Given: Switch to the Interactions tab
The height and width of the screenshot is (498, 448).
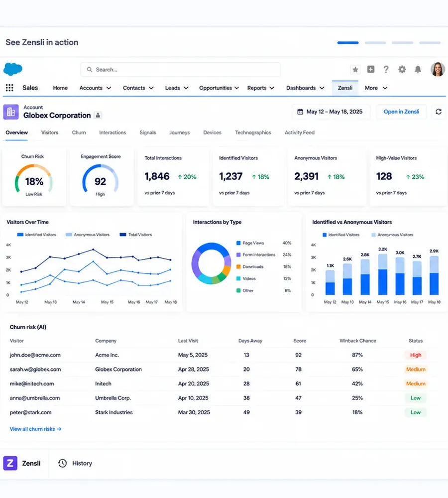Looking at the screenshot, I should point(112,132).
